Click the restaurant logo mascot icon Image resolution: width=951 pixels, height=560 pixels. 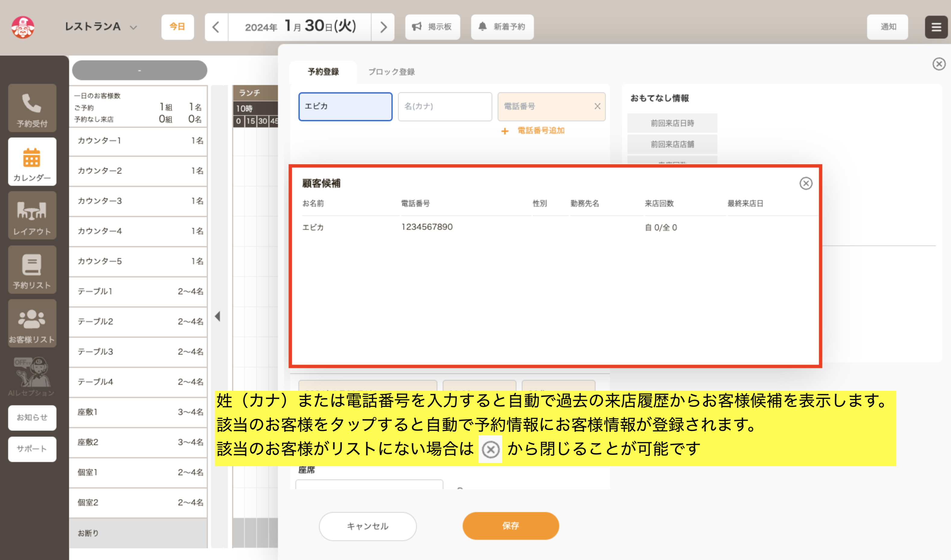pos(23,27)
